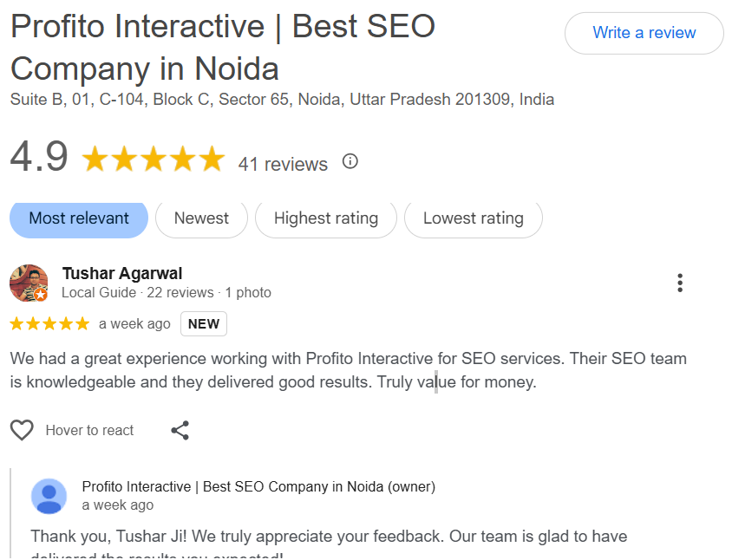Click the info icon beside 41 reviews

pos(350,161)
